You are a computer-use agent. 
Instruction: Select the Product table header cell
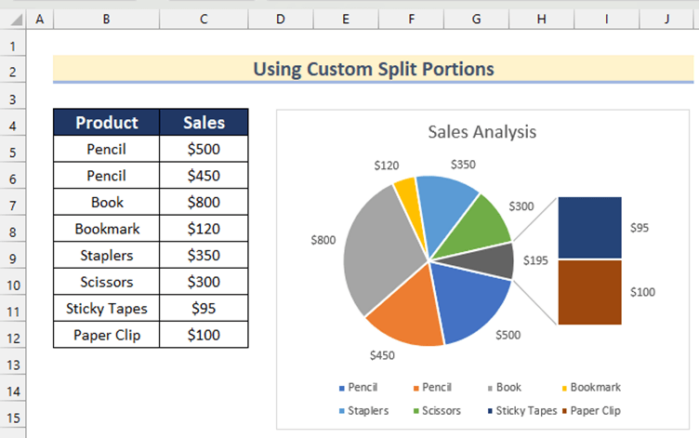tap(107, 123)
